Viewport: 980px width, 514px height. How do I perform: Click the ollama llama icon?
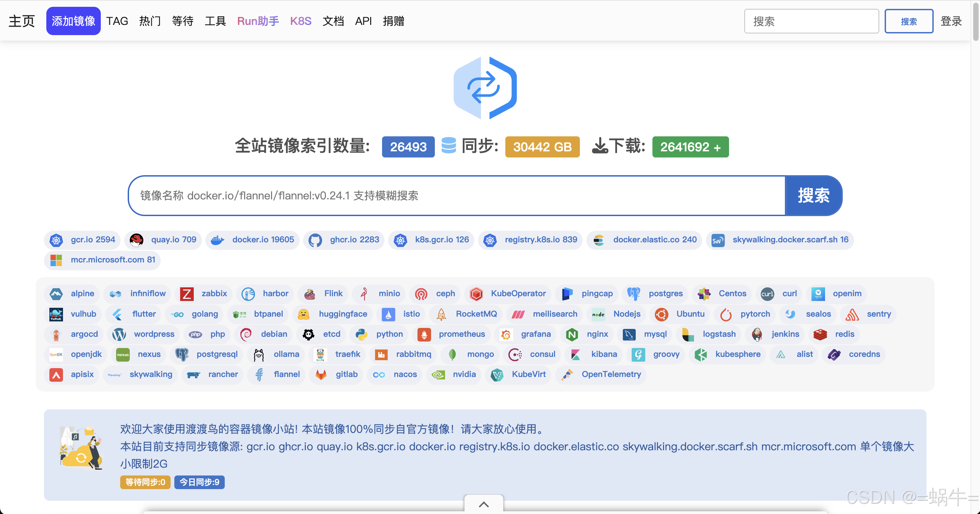pyautogui.click(x=259, y=354)
